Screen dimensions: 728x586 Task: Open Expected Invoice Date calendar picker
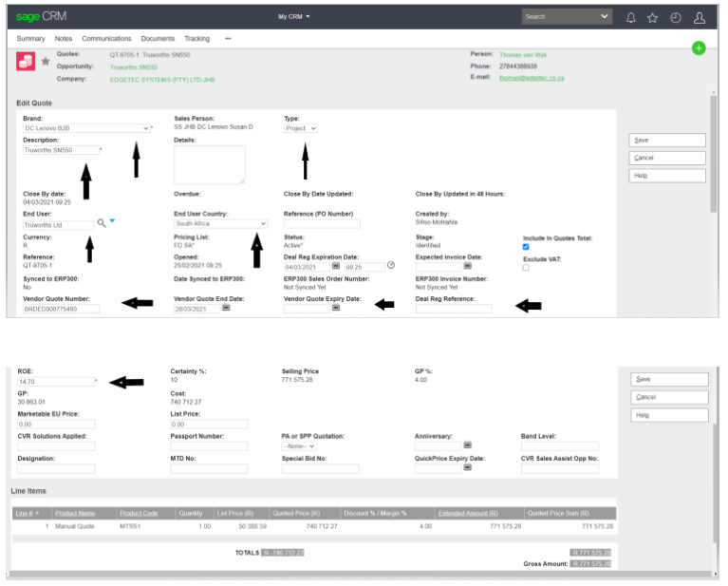tap(468, 266)
